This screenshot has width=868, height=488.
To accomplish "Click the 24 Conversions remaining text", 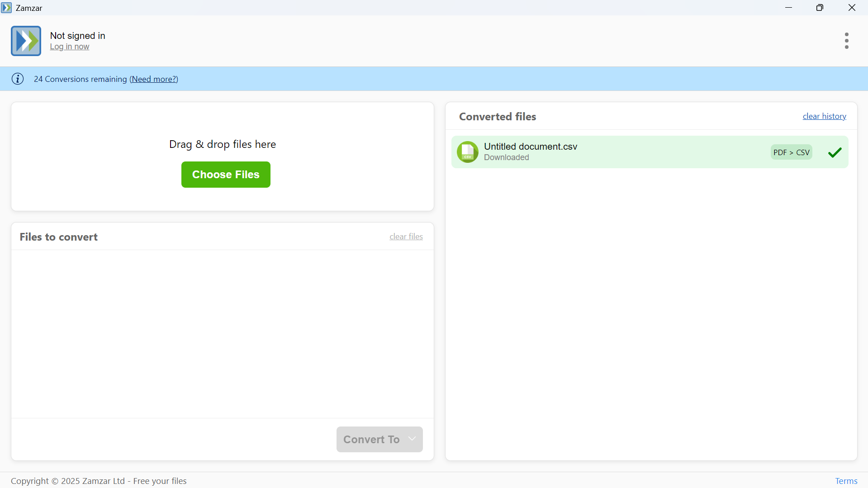I will tap(81, 79).
